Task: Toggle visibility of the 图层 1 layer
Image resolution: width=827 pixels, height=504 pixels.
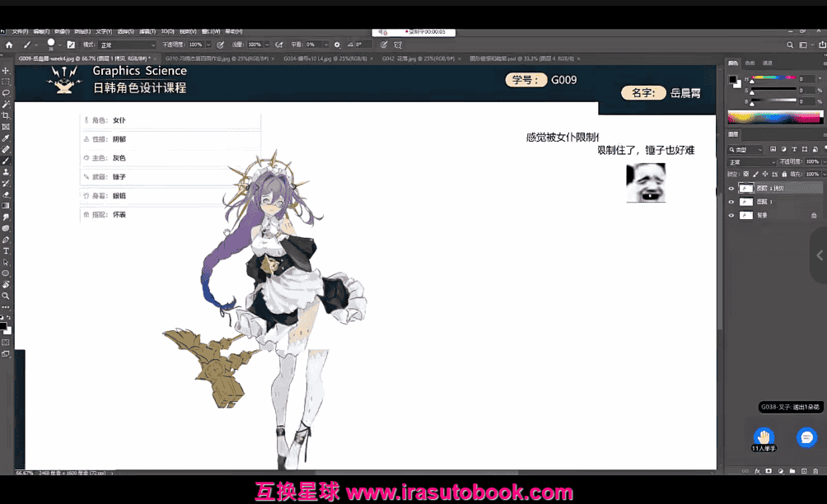Action: (x=731, y=201)
